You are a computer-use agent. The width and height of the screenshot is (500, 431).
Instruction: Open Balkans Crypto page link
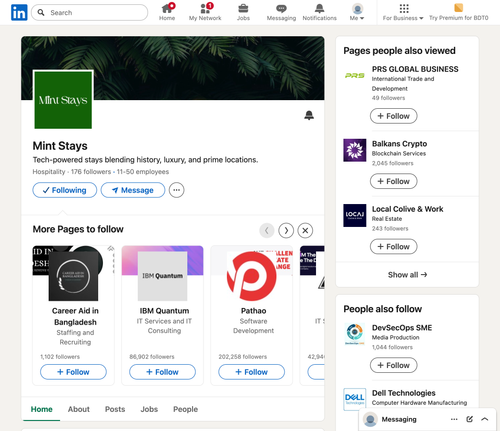[x=399, y=144]
